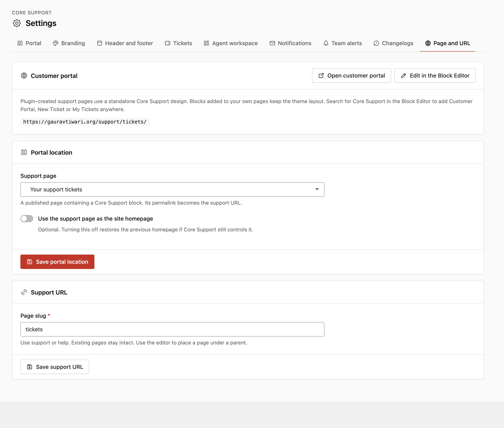Click the CORE SUPPORT breadcrumb text

pos(32,13)
